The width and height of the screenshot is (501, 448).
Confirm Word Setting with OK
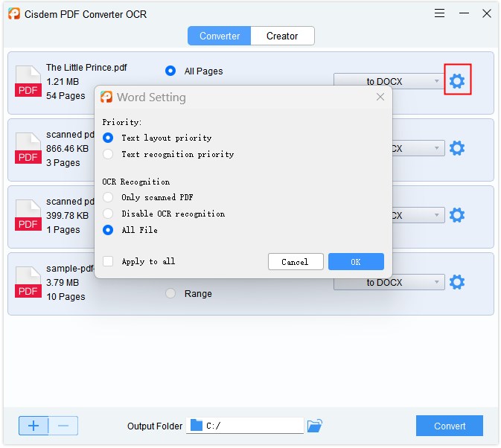(356, 262)
